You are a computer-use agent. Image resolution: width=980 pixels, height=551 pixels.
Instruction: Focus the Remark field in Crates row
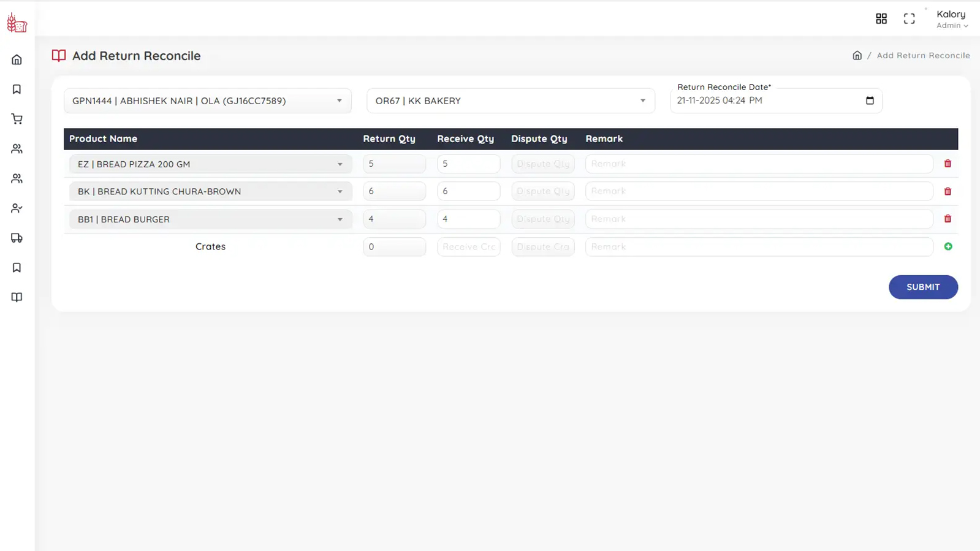click(x=758, y=247)
